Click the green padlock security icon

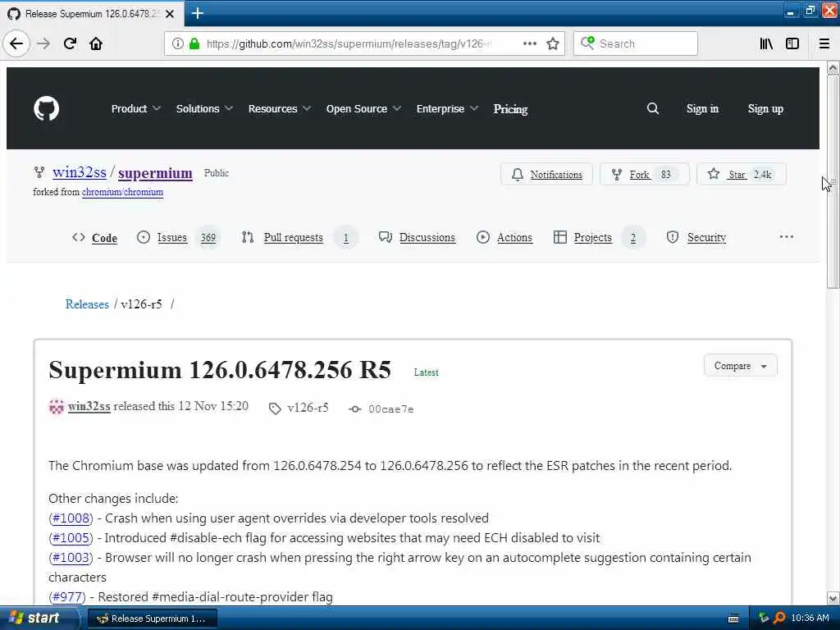(x=194, y=43)
